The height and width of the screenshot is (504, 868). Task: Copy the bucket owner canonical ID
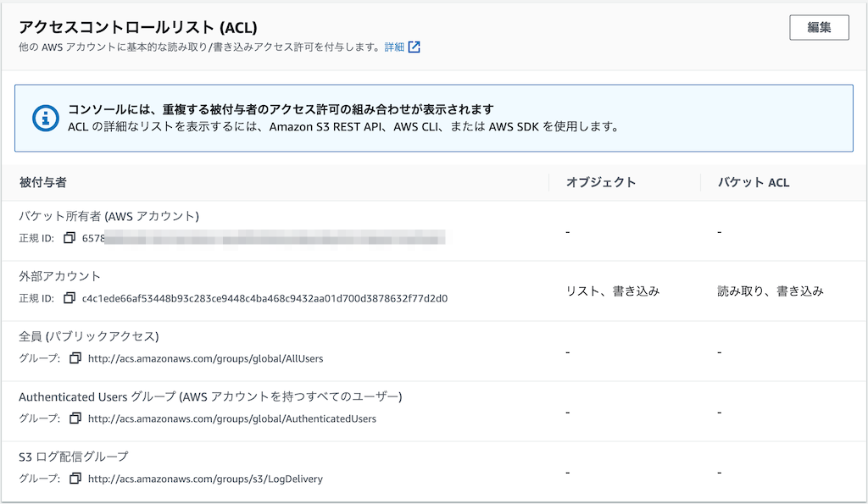tap(70, 239)
